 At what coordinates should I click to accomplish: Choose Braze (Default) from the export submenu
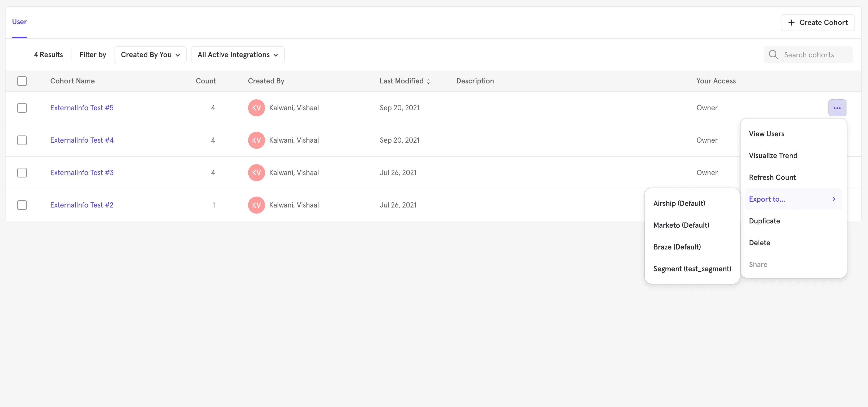pyautogui.click(x=677, y=247)
